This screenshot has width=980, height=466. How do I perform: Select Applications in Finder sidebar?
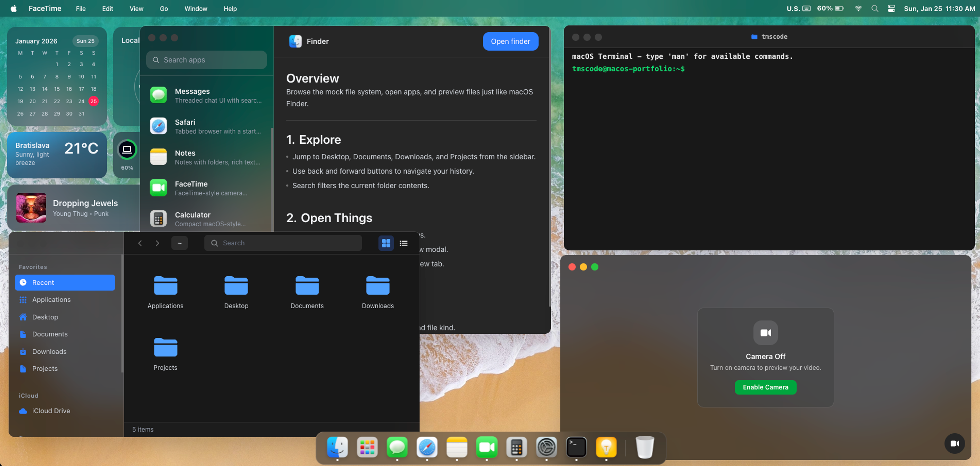pyautogui.click(x=65, y=299)
